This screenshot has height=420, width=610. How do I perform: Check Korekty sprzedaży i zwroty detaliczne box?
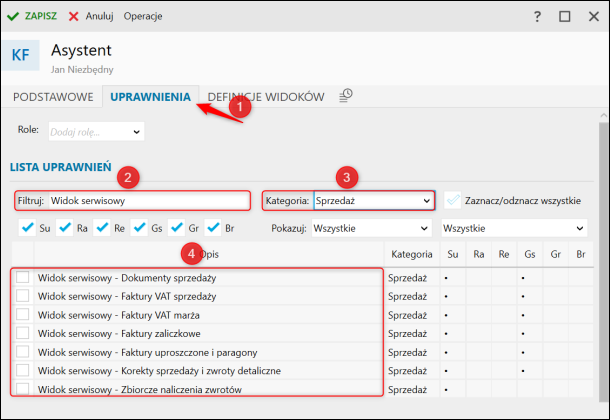23,370
